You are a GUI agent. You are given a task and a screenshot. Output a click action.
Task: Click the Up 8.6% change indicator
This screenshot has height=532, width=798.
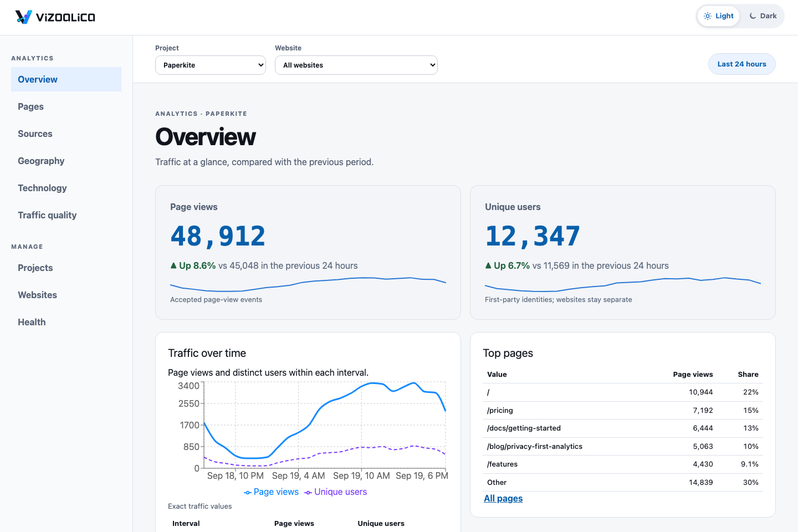(x=193, y=265)
